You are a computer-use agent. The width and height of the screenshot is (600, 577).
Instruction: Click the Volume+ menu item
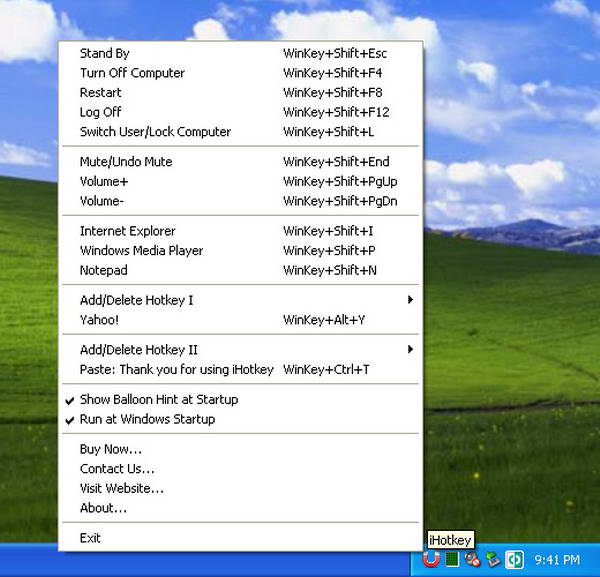(240, 181)
